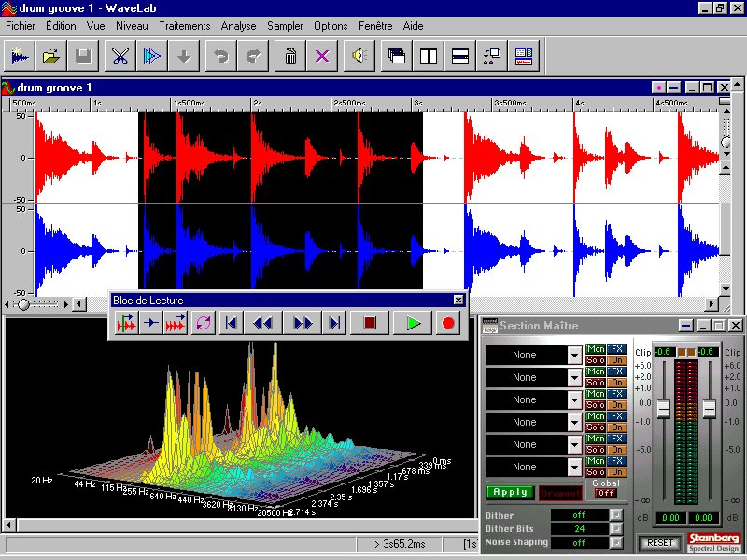The height and width of the screenshot is (560, 747).
Task: Toggle FX on the second effect slot
Action: 617,371
